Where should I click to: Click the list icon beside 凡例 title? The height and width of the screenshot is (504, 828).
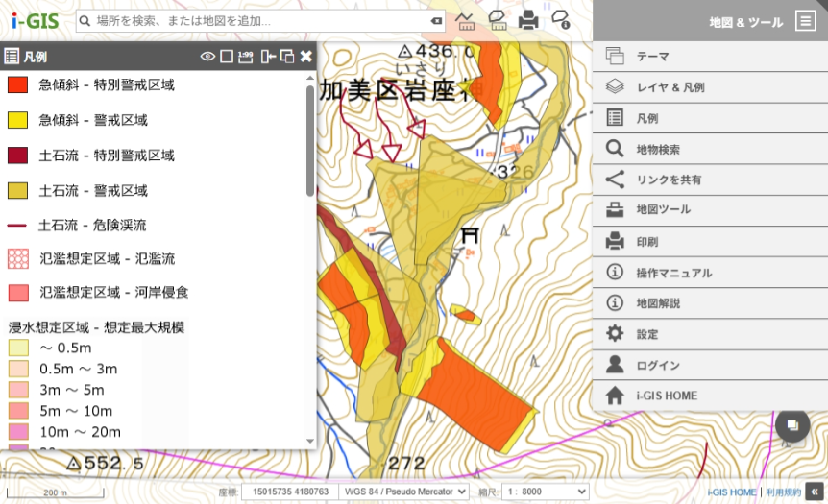(x=12, y=56)
